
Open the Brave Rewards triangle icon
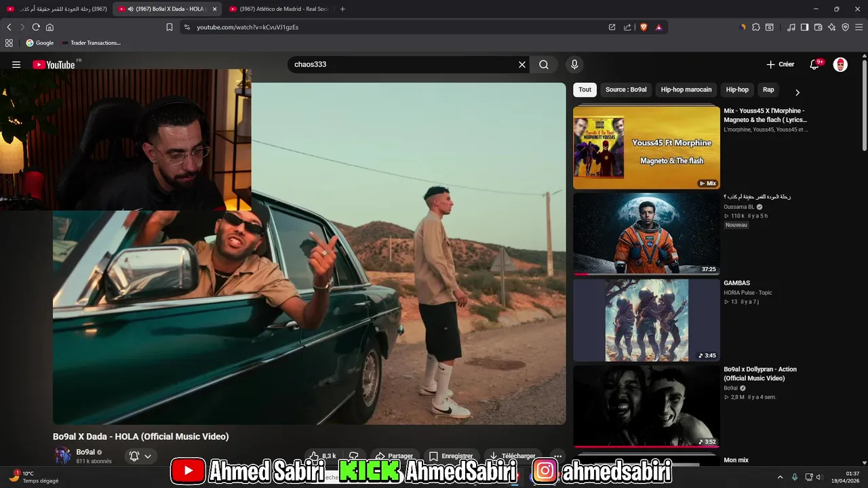(658, 27)
